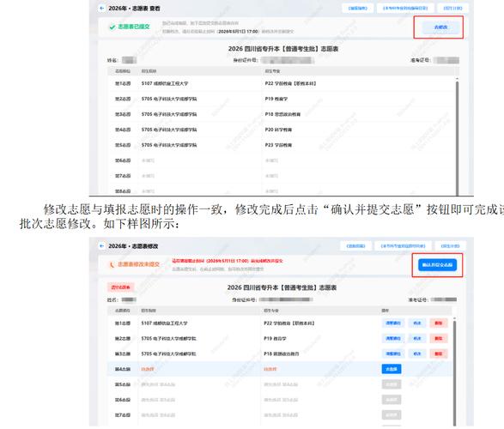Screen dimensions: 504x429
Task: Click orange 待选择 school cell in 第4志愿 row
Action: click(x=148, y=369)
